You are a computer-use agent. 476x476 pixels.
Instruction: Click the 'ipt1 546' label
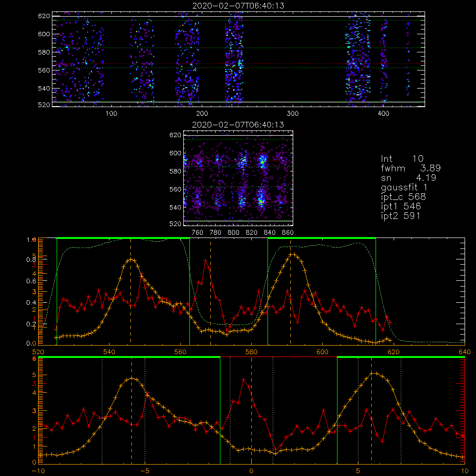pos(401,207)
